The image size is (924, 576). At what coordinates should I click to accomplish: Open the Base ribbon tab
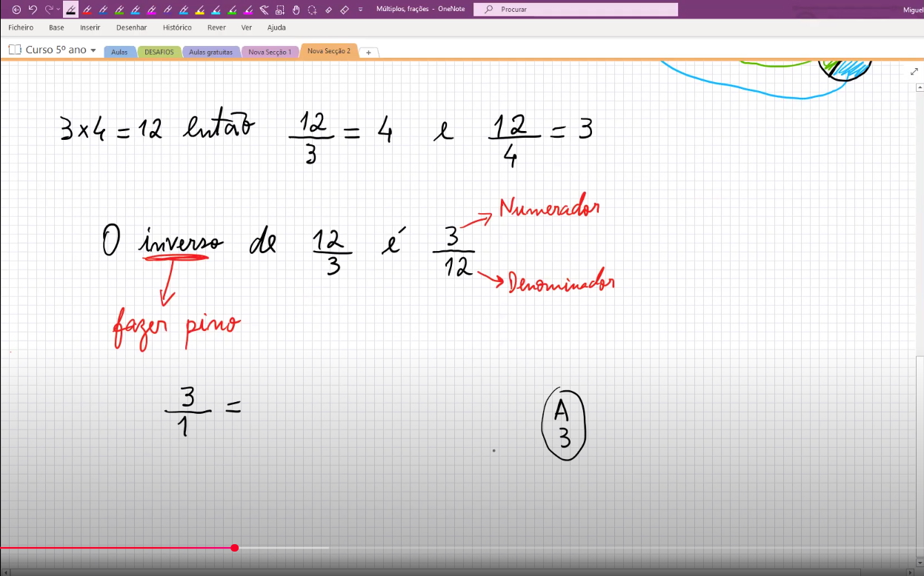[x=56, y=27]
